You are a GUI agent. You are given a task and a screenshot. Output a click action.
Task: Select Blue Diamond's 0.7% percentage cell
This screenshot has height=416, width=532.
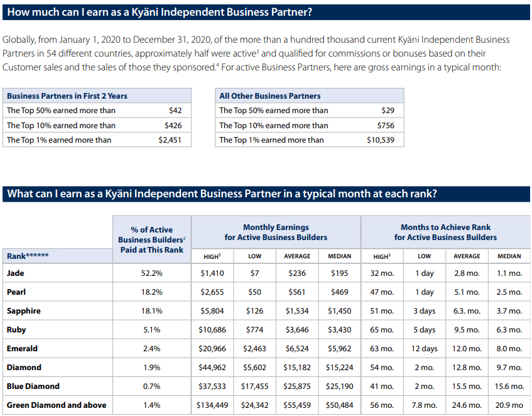pos(151,386)
